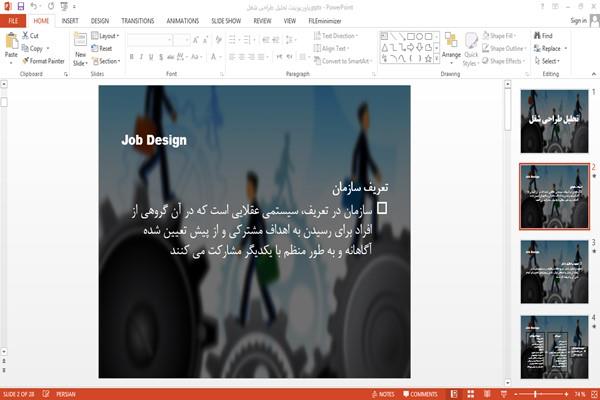
Task: Click the Decrease Font Size icon
Action: (206, 39)
